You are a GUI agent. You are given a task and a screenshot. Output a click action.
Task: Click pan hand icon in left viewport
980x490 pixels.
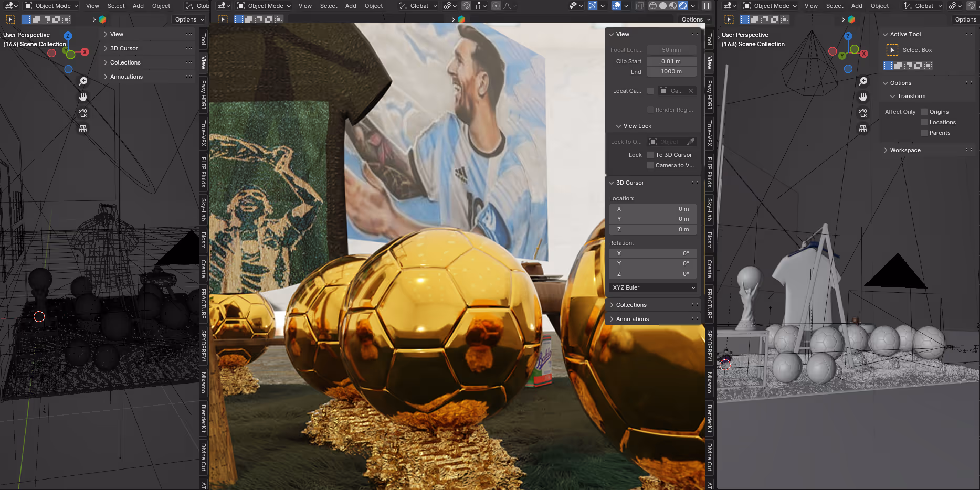pos(83,97)
